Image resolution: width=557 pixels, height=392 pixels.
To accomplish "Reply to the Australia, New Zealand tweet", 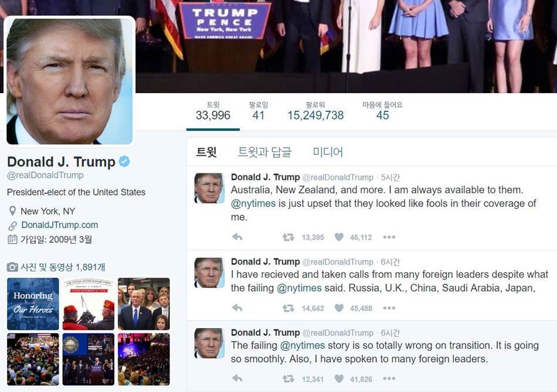I will [x=237, y=237].
